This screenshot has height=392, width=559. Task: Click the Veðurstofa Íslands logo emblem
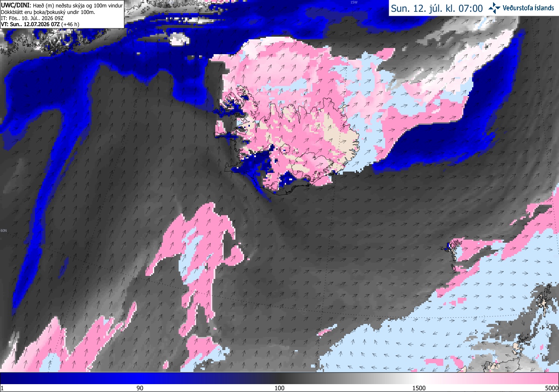(x=494, y=8)
